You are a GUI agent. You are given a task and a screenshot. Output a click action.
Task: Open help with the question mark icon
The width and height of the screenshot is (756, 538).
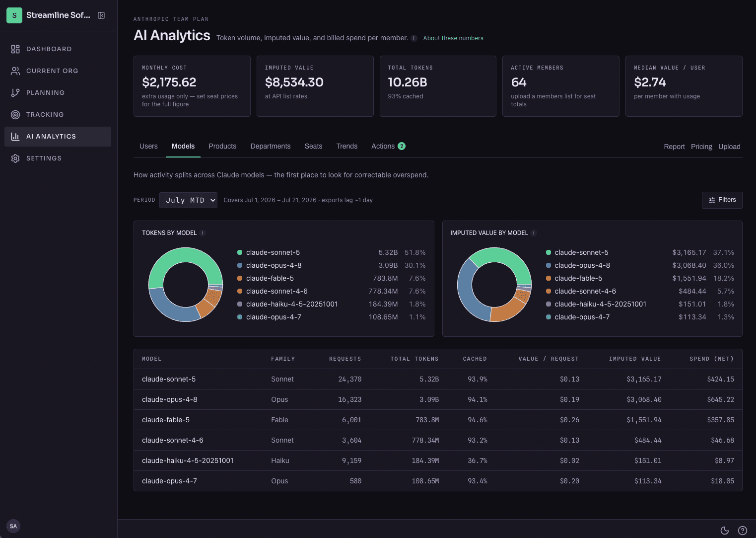[743, 531]
